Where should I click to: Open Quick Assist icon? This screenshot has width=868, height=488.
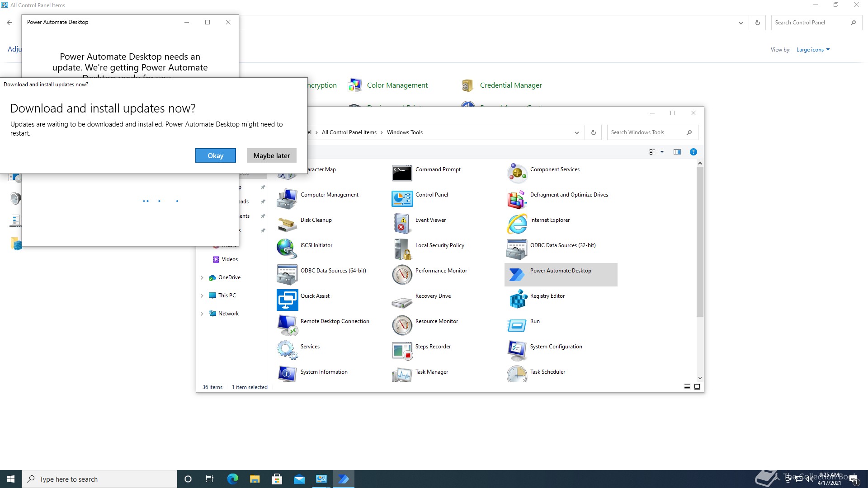click(x=287, y=300)
